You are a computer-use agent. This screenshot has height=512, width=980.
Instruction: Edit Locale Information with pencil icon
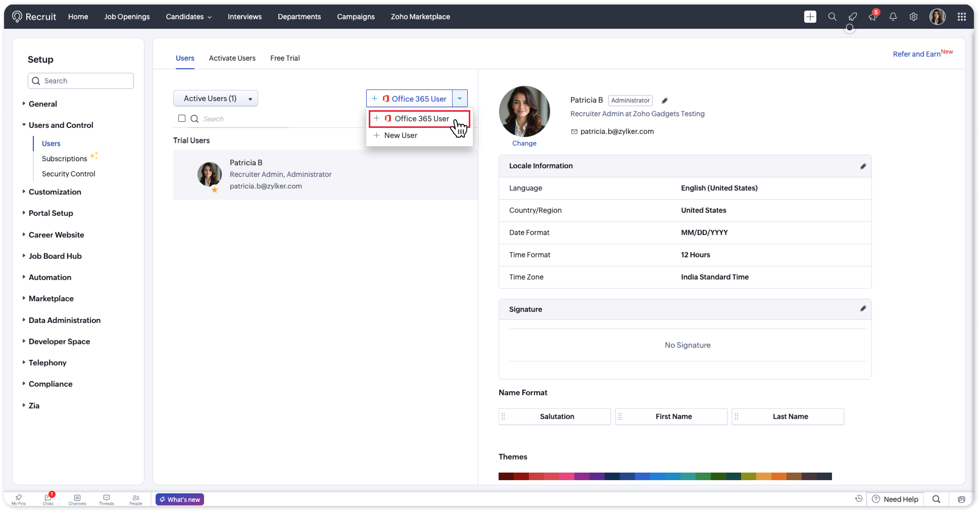click(863, 166)
